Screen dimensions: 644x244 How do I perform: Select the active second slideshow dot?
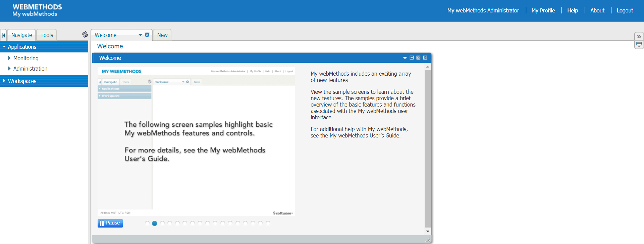(x=155, y=223)
